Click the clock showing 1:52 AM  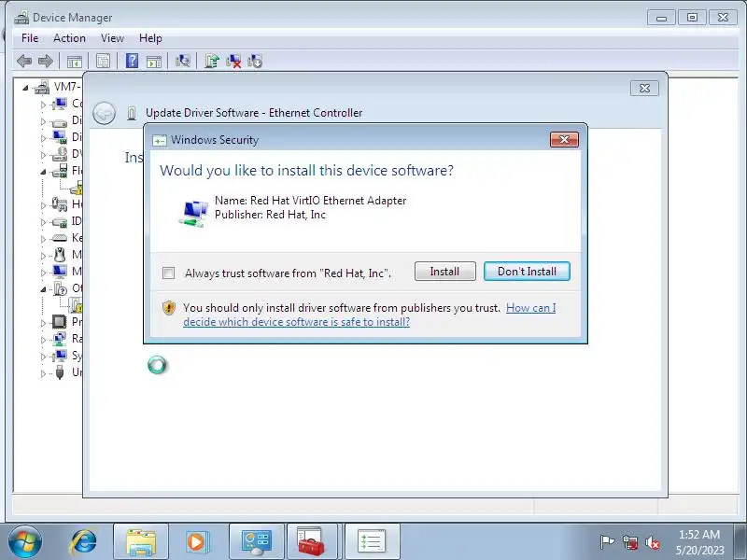tap(699, 534)
